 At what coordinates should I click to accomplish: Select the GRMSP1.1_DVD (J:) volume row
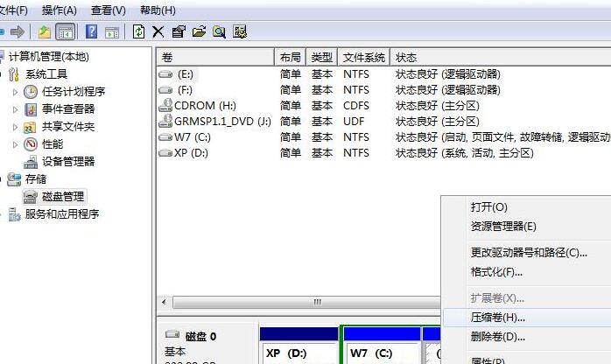[x=221, y=121]
